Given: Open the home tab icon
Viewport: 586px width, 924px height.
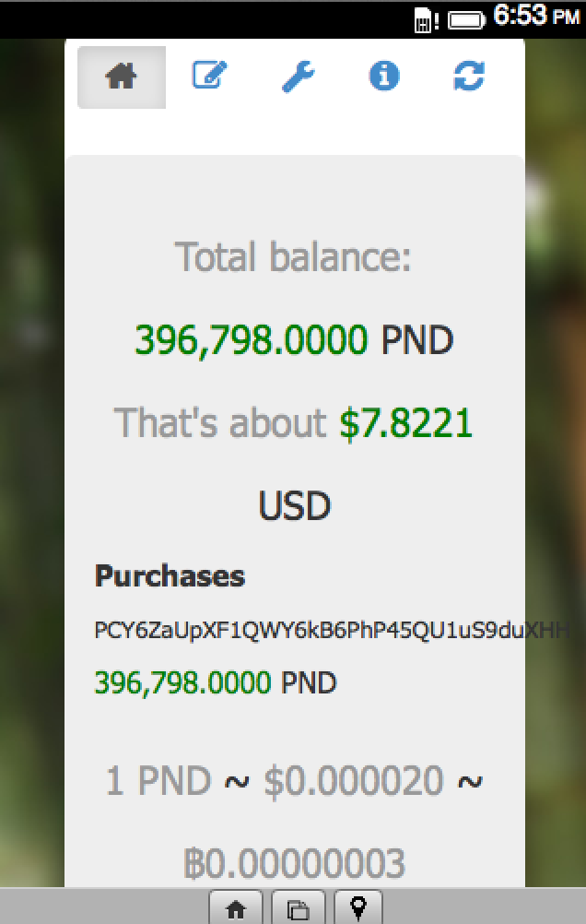Looking at the screenshot, I should [x=122, y=77].
